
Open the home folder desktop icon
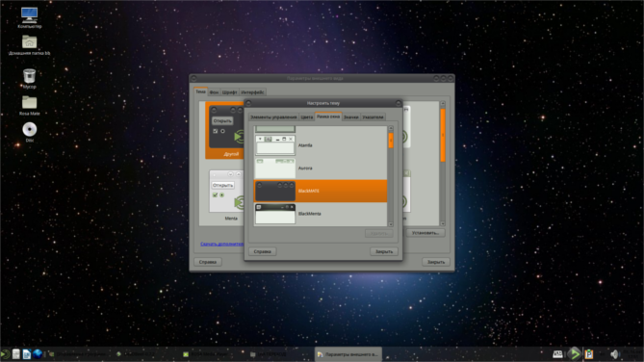[x=29, y=44]
